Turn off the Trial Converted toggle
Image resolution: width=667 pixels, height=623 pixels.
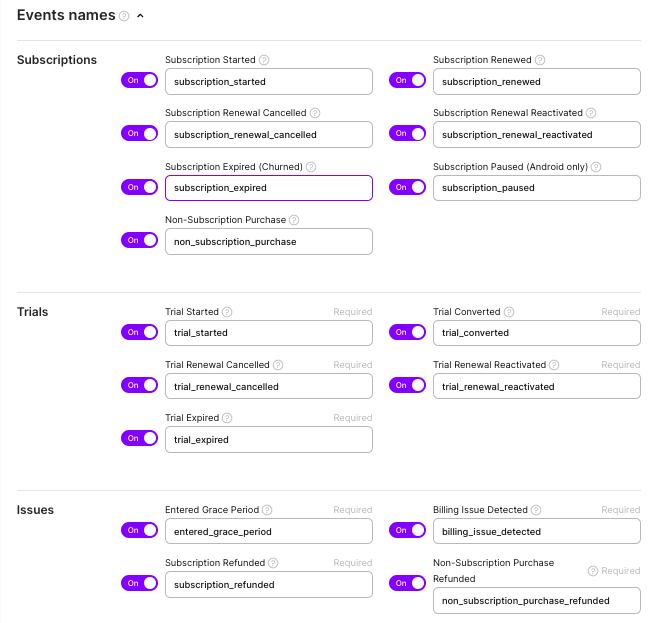[x=408, y=332]
